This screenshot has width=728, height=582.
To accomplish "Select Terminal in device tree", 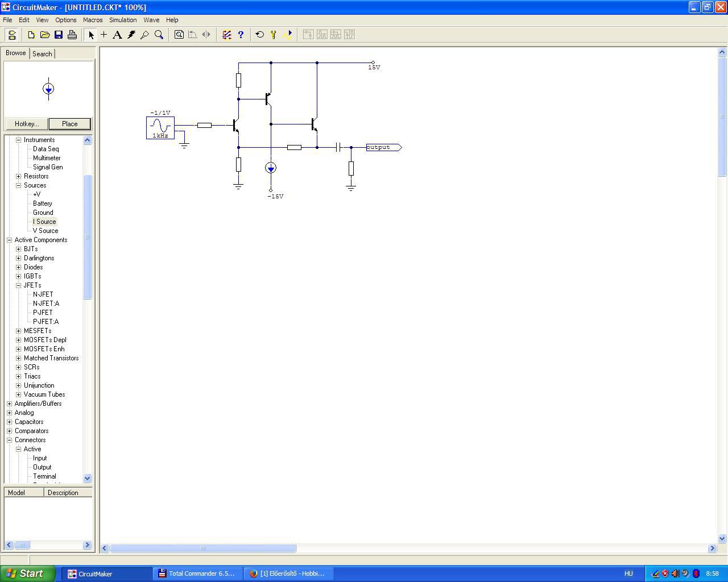I will (x=44, y=476).
